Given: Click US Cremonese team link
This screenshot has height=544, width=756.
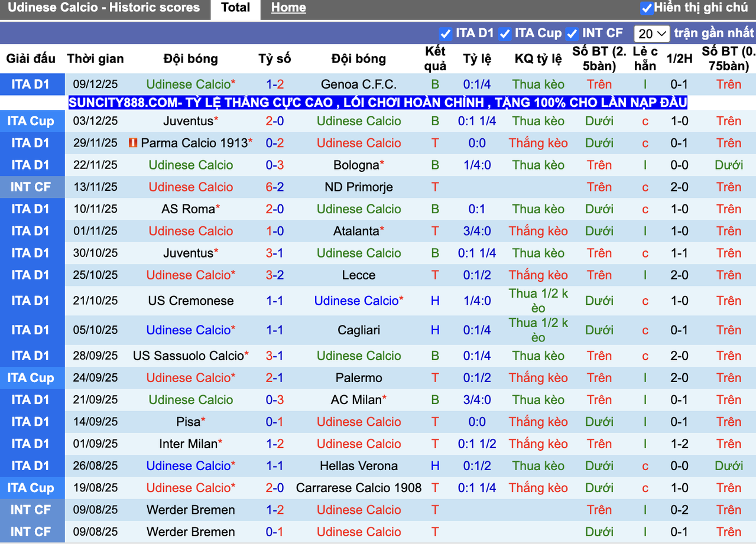Looking at the screenshot, I should (x=191, y=301).
